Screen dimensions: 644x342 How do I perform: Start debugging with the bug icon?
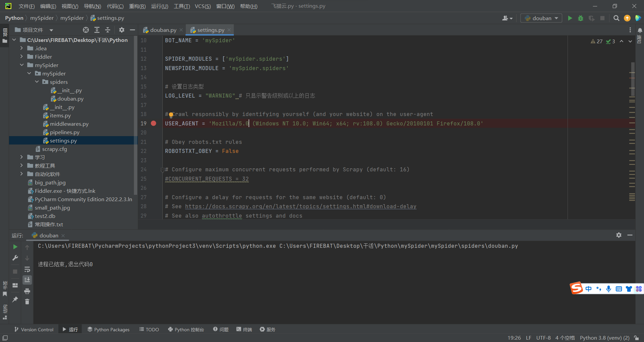581,18
